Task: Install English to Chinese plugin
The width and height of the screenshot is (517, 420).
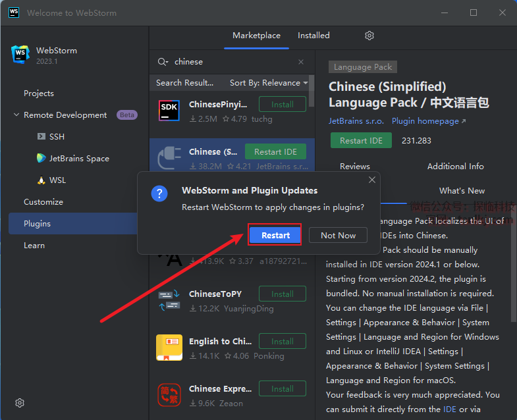Action: [x=283, y=341]
